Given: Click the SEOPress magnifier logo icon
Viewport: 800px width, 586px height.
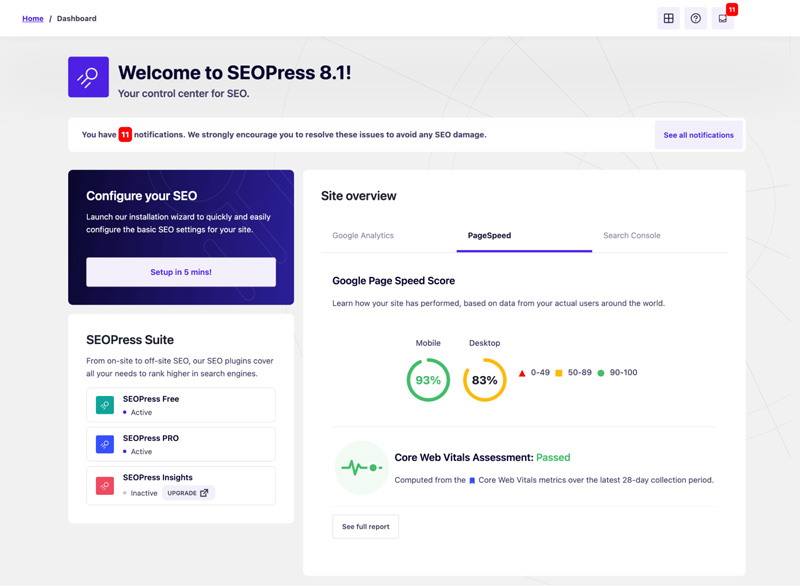Looking at the screenshot, I should pyautogui.click(x=88, y=77).
